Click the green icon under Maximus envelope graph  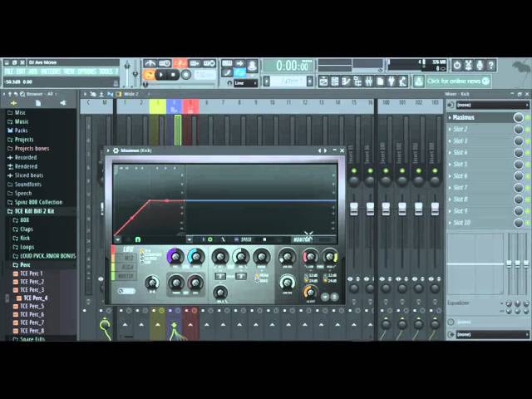138,239
